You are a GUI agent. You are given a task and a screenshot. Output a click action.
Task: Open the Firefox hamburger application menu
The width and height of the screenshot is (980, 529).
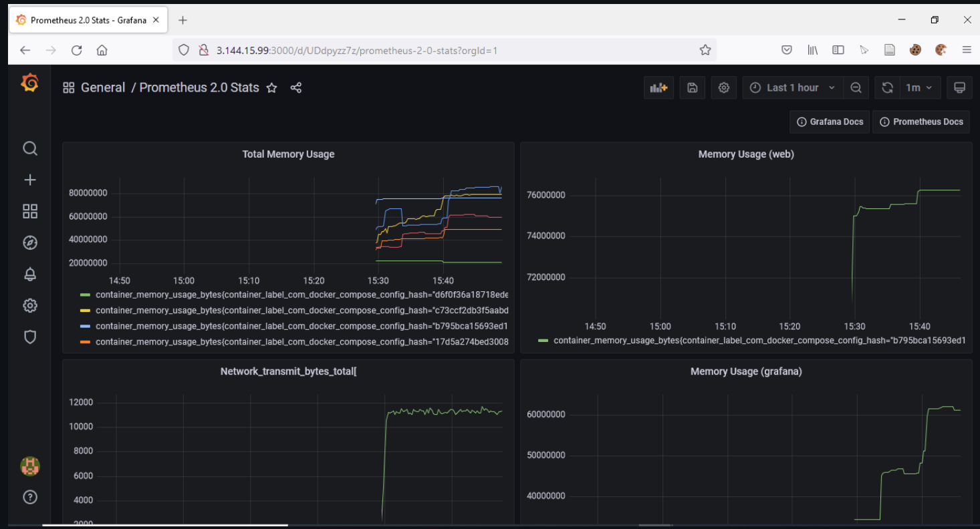967,50
